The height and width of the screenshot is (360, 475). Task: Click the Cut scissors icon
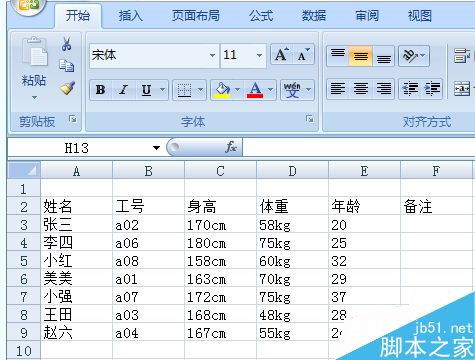(x=67, y=44)
